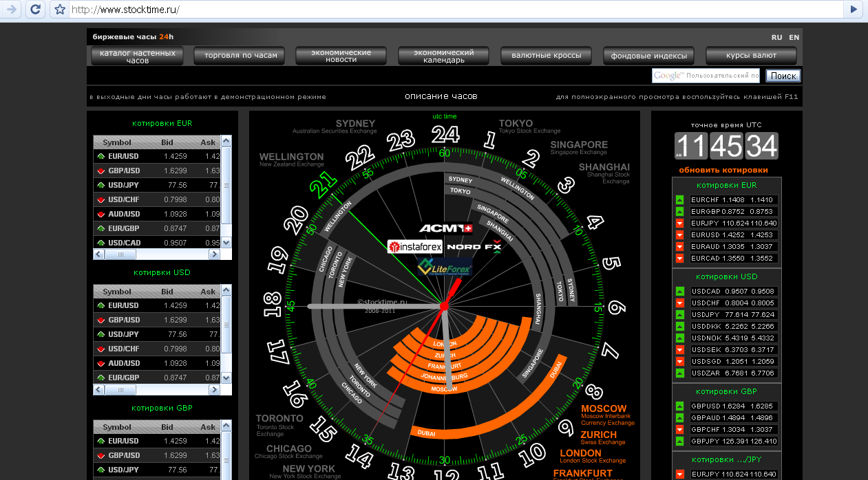
Task: Click the arrow icon beside USDCAD
Action: [x=679, y=291]
